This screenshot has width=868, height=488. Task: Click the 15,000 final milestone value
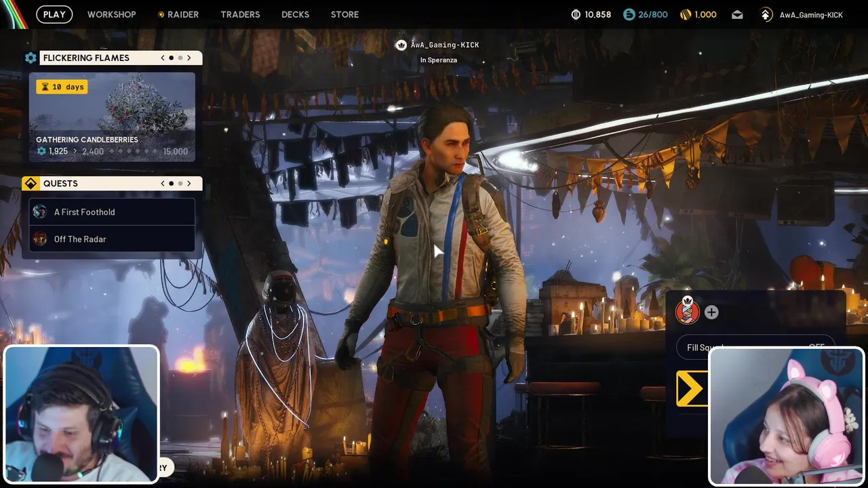(x=176, y=152)
